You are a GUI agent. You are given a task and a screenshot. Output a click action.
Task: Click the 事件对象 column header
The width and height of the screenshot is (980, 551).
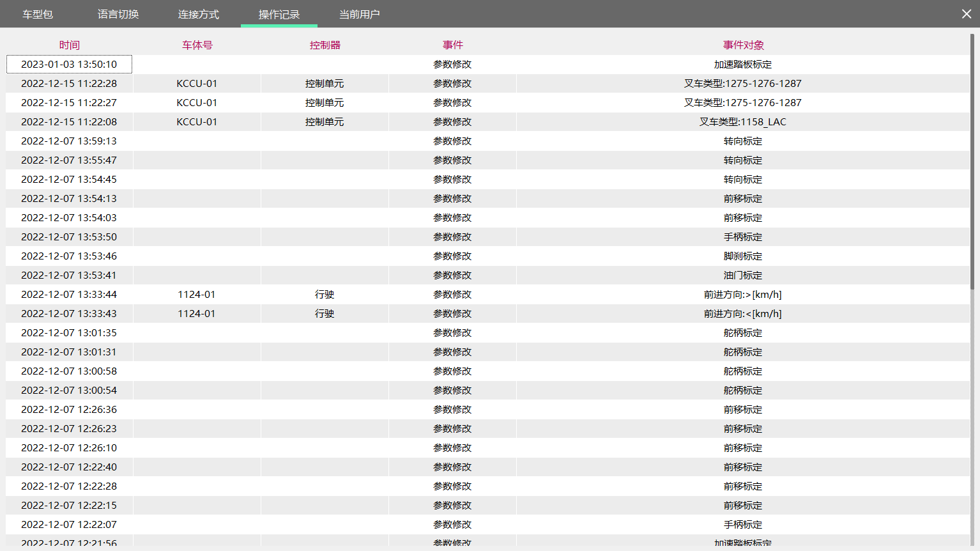tap(743, 45)
